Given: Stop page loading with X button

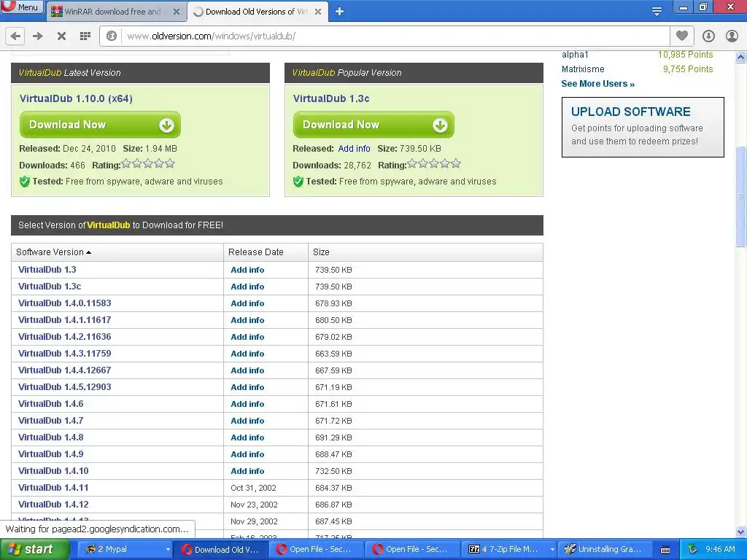Looking at the screenshot, I should (x=61, y=36).
